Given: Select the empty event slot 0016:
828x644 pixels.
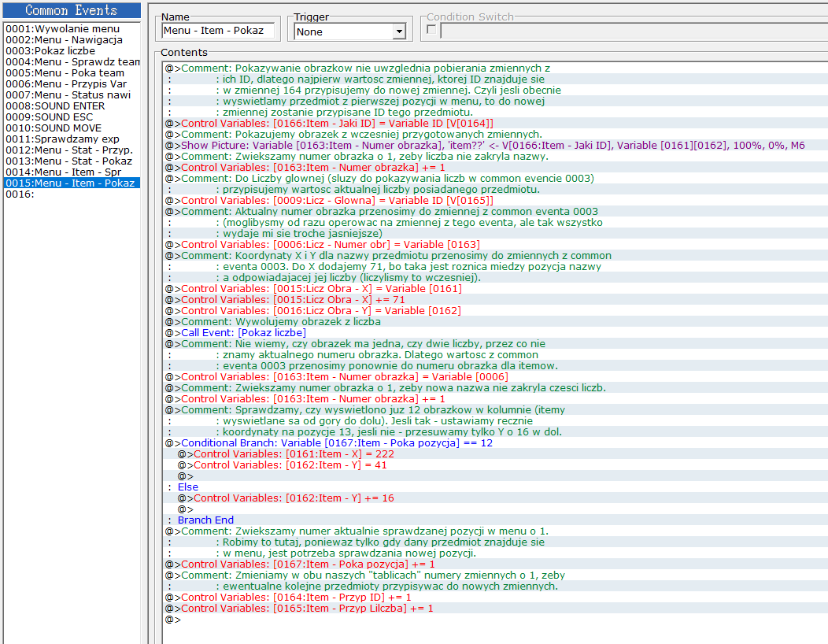Looking at the screenshot, I should 72,194.
